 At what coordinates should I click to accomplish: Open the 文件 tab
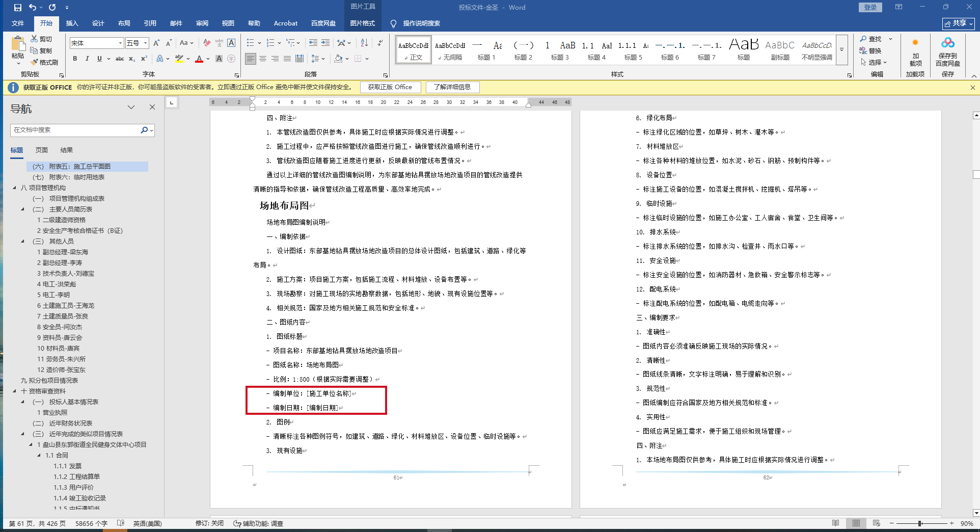pyautogui.click(x=18, y=23)
